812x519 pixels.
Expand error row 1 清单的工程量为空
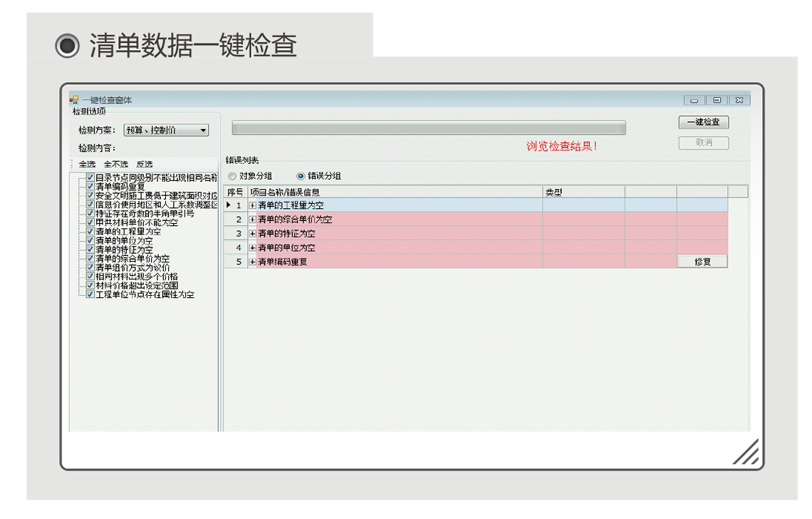point(253,205)
